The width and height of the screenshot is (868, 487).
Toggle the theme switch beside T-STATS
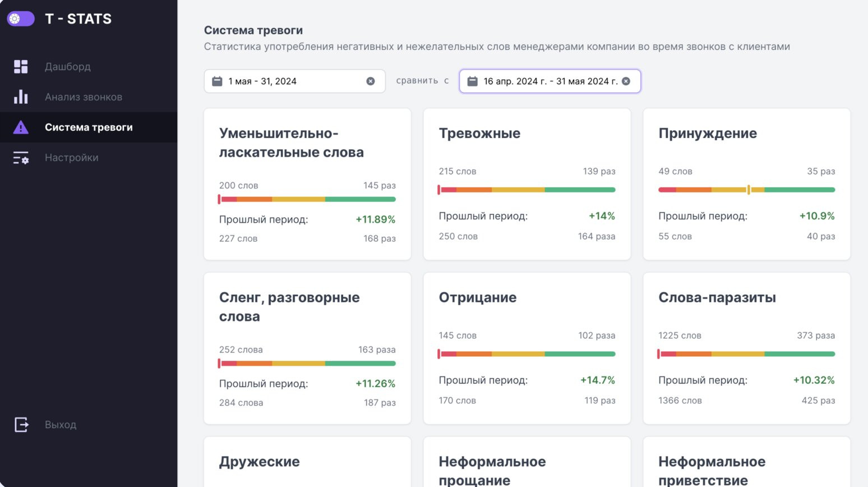(x=21, y=19)
